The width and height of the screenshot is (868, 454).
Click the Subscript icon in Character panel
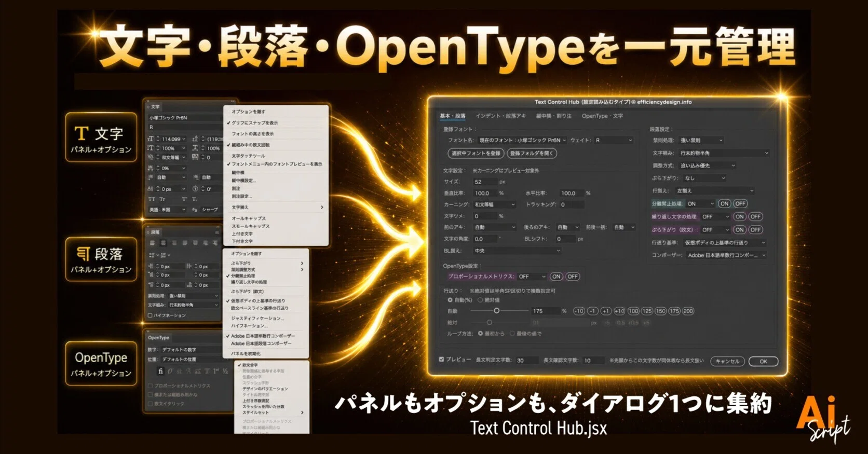coord(195,199)
